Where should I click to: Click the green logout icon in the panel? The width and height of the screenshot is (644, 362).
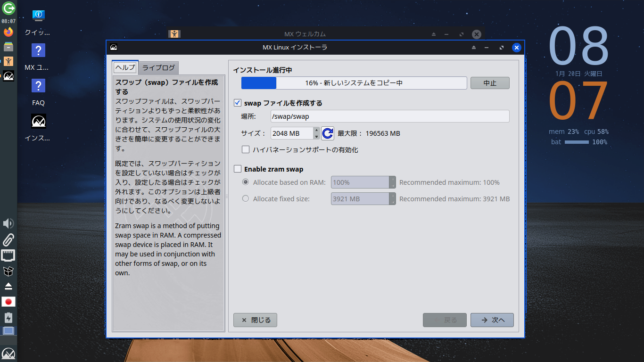pos(8,8)
